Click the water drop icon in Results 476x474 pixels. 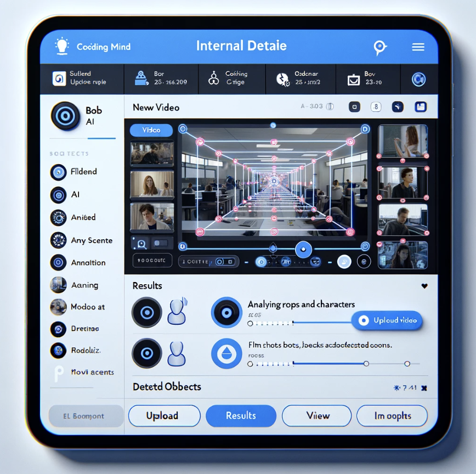[x=226, y=353]
